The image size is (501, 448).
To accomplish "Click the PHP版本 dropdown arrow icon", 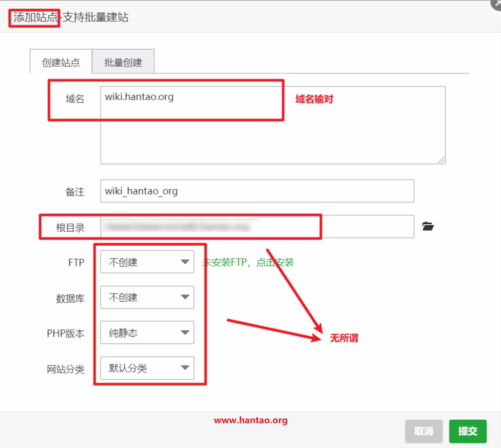I will [185, 333].
